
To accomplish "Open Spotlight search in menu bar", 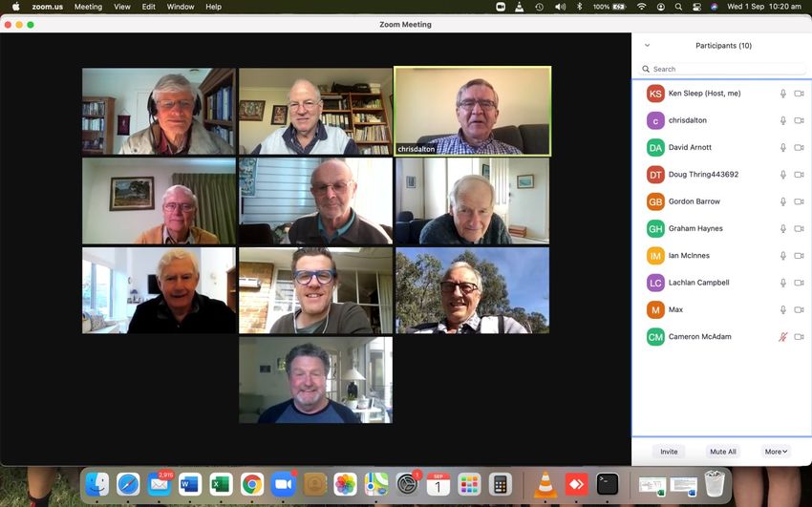I will pos(678,7).
